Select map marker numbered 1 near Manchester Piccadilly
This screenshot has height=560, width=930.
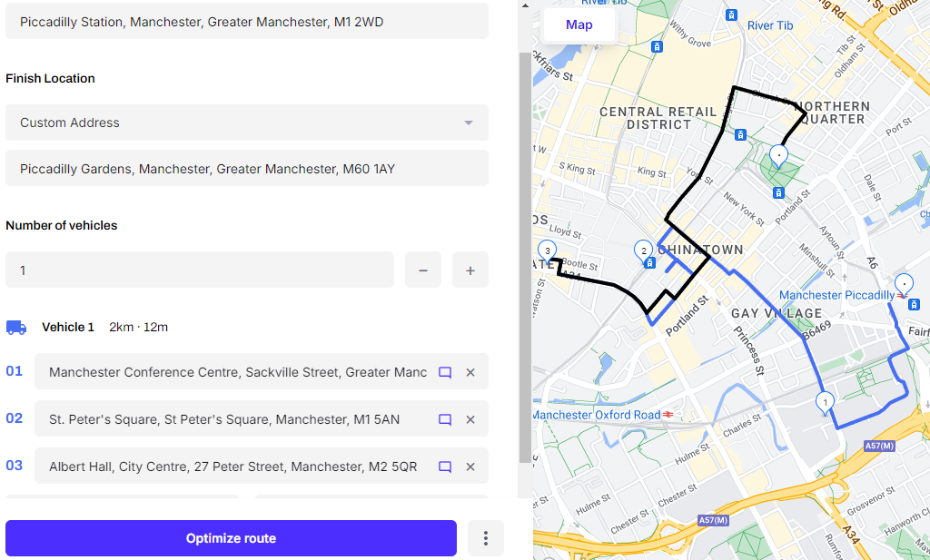(825, 400)
